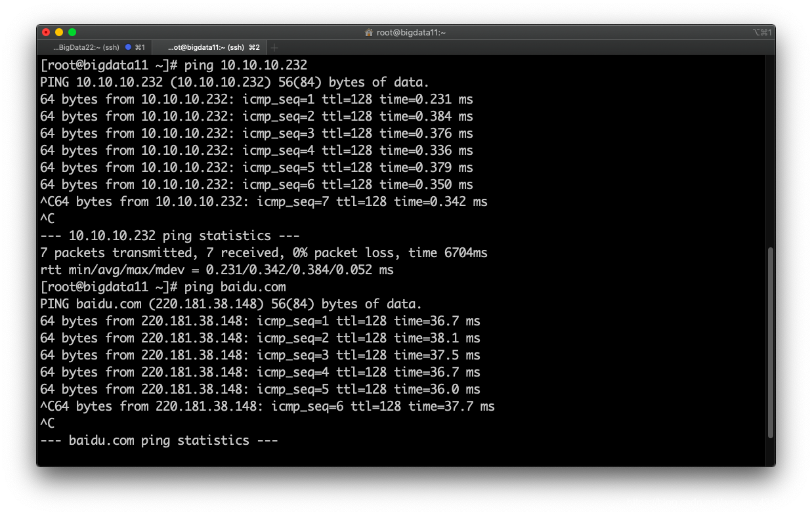Open a new tab with plus button
The width and height of the screenshot is (812, 515).
click(274, 47)
